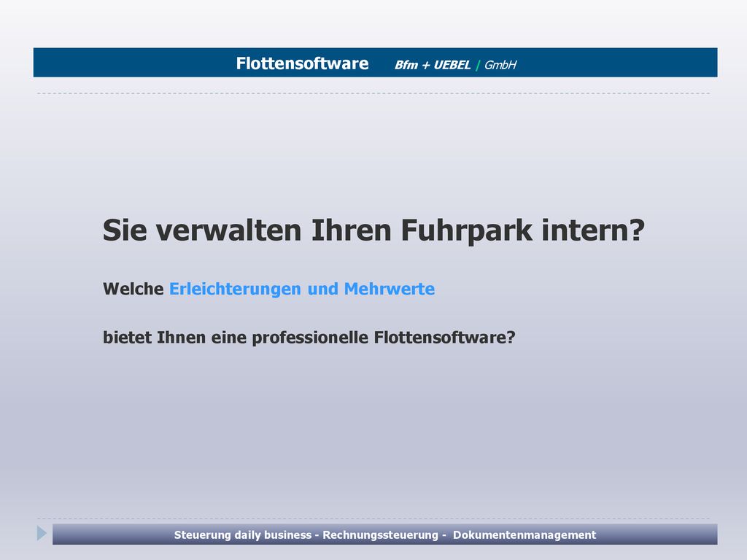
Task: Click the blue triangle arrow in footer
Action: click(x=42, y=533)
